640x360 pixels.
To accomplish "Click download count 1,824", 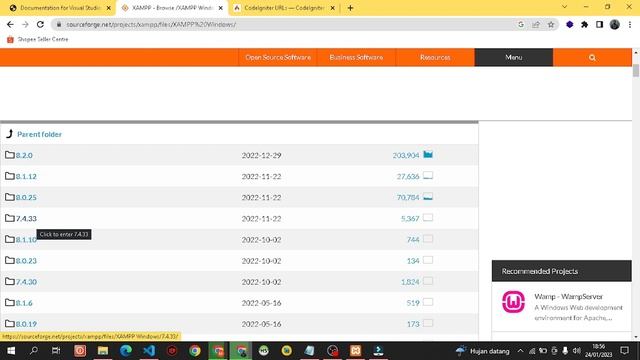I will [410, 282].
